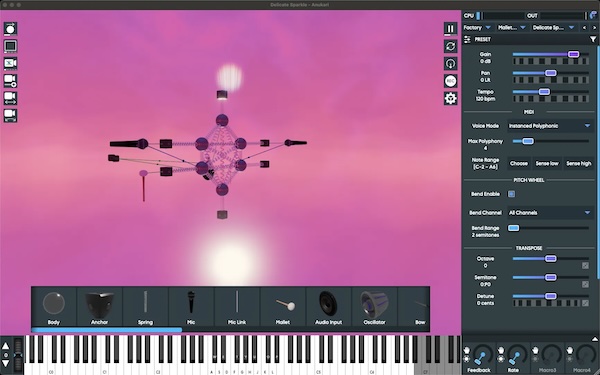Screen dimensions: 600x375
Task: Click the camera icon with X on lens
Action: [x=10, y=64]
